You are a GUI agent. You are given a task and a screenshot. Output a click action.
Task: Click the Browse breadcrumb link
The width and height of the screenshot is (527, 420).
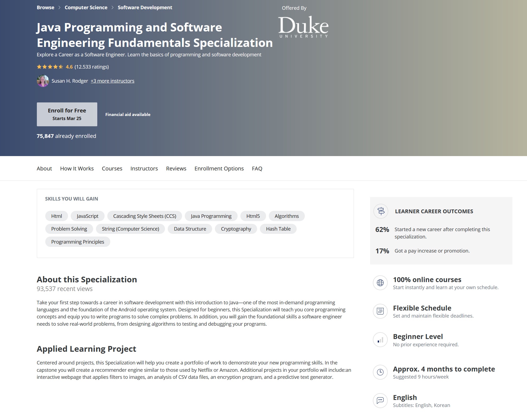(x=46, y=8)
